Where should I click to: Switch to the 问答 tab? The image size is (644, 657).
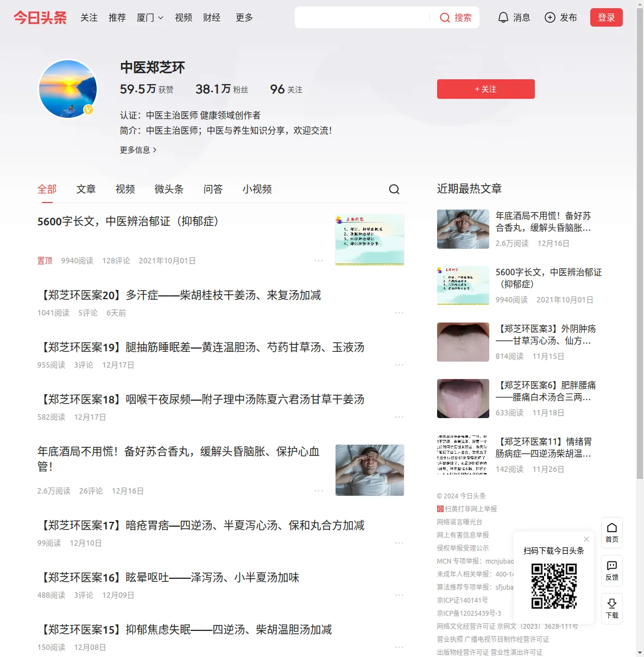(213, 189)
